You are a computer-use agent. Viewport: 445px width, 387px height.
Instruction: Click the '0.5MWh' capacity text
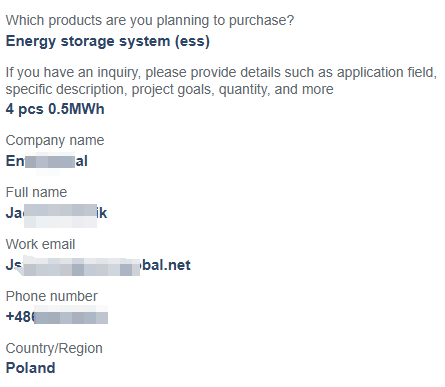coord(76,109)
